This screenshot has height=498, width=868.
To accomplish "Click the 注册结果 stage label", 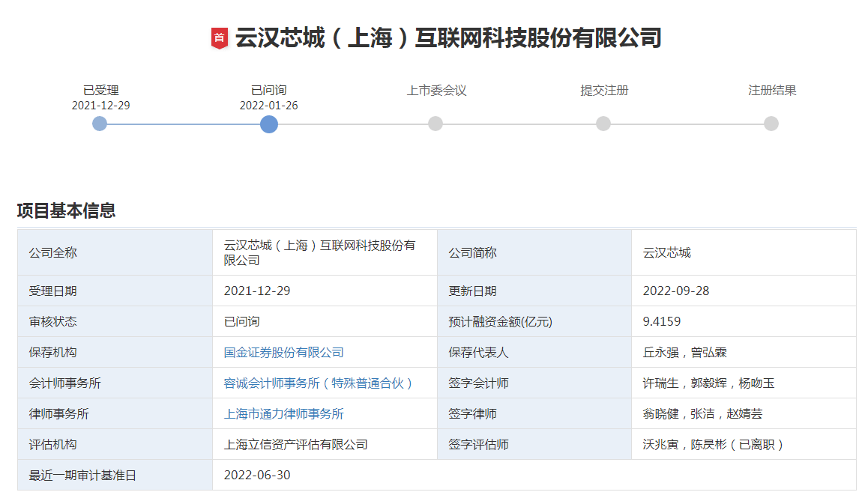I will pyautogui.click(x=771, y=90).
